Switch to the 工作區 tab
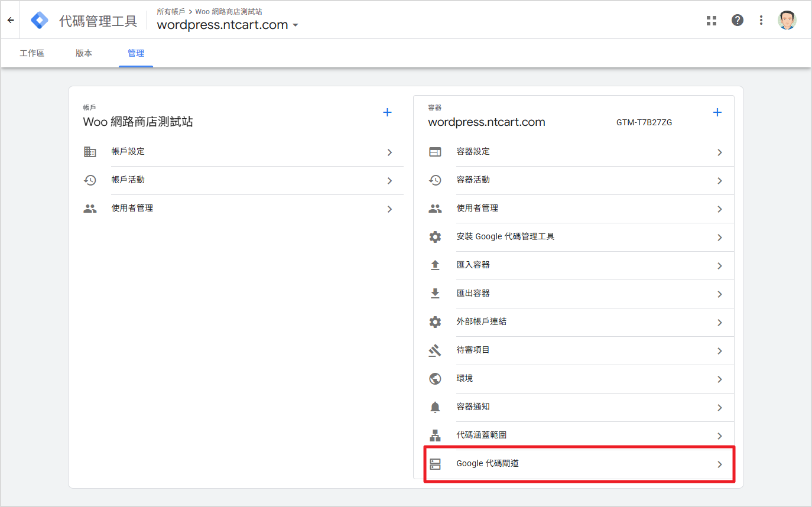812x507 pixels. click(x=32, y=53)
